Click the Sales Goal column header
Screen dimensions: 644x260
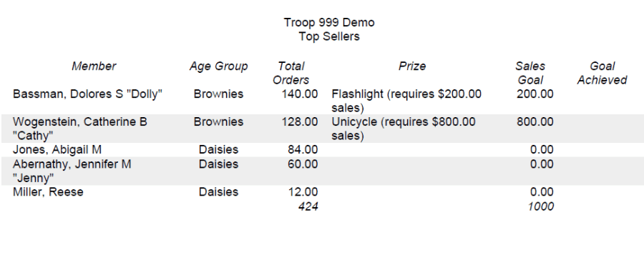530,73
